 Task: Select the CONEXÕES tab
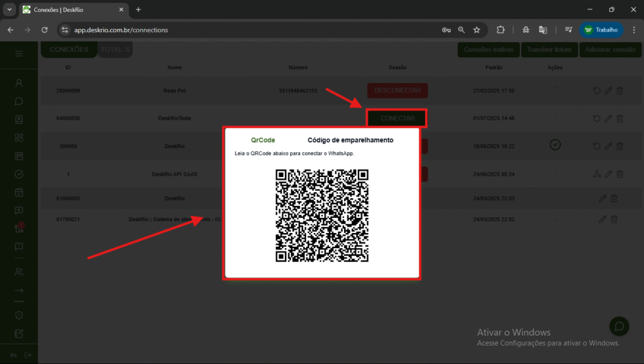69,49
